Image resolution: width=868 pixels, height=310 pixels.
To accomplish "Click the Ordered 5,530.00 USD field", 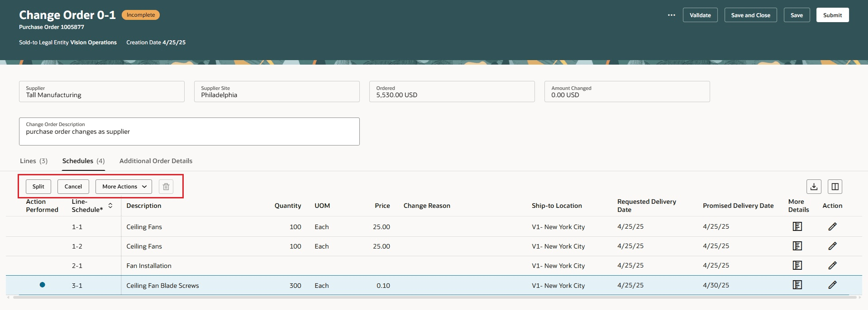I will coord(452,91).
